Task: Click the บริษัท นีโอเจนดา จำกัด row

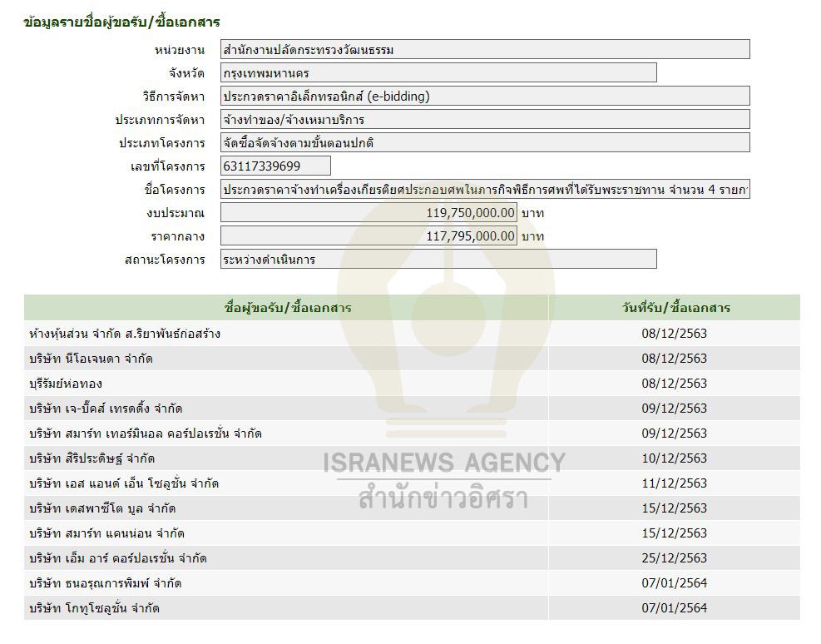Action: click(91, 359)
